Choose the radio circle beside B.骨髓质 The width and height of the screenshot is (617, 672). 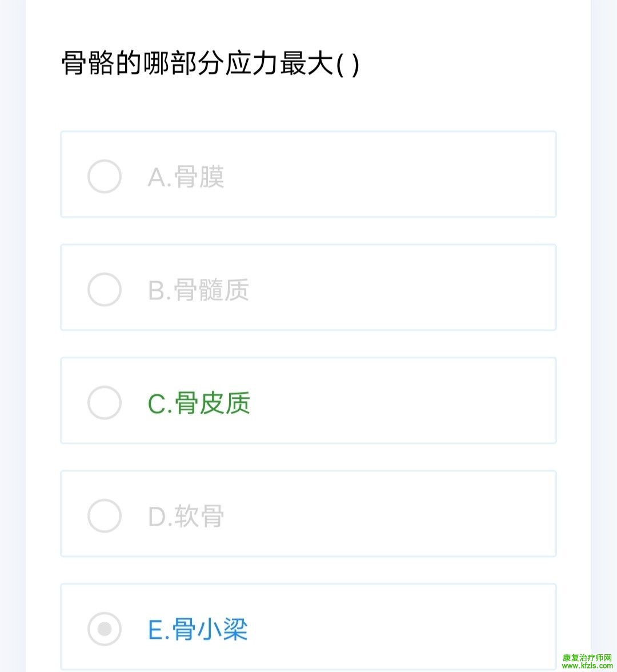105,290
